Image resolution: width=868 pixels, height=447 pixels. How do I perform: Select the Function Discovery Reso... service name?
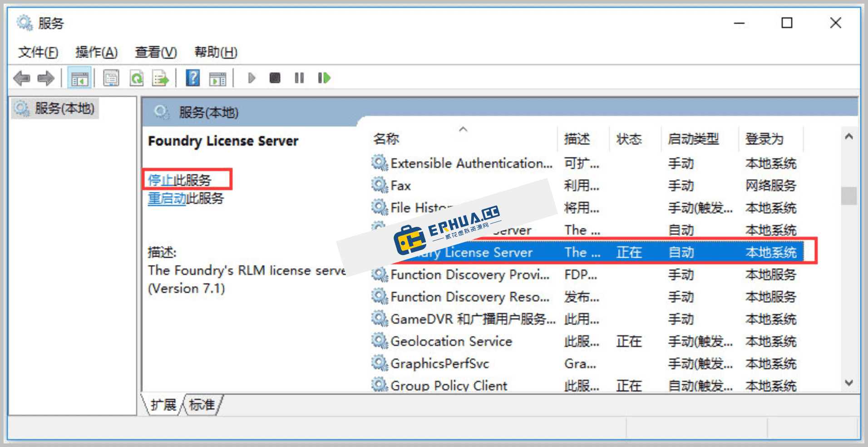(x=470, y=296)
